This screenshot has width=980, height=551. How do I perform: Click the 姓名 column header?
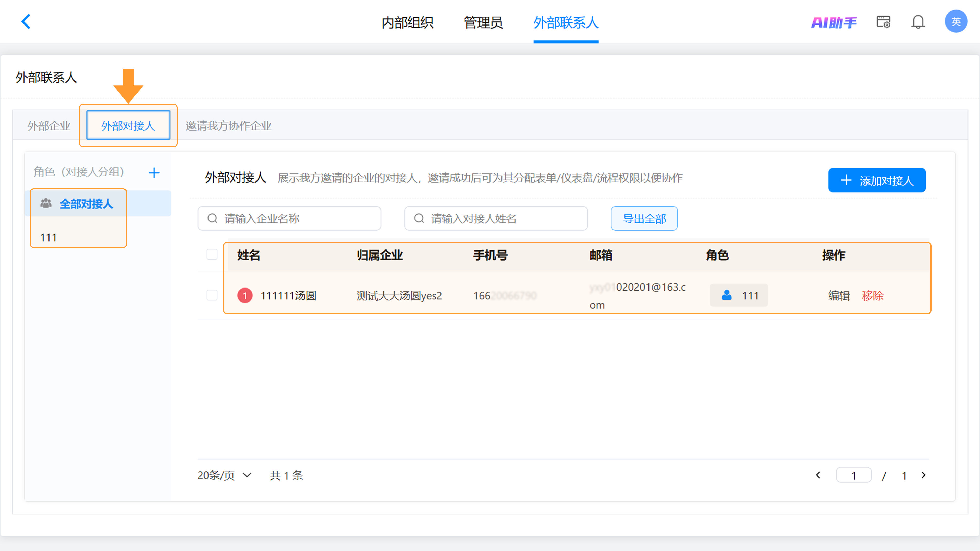coord(248,255)
